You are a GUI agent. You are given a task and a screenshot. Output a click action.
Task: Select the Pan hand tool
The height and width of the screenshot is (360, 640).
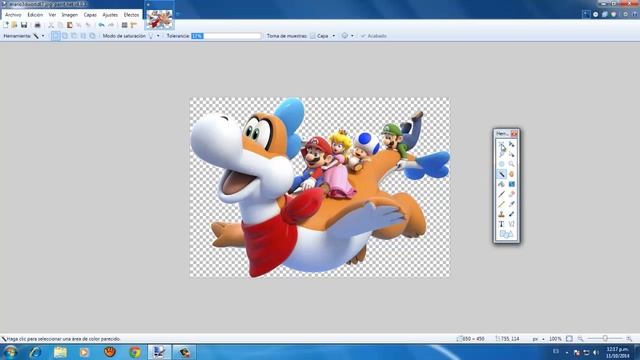511,174
